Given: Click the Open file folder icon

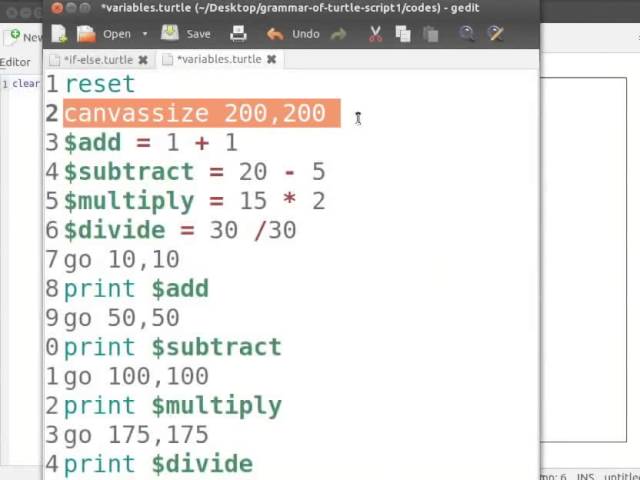Looking at the screenshot, I should point(87,34).
